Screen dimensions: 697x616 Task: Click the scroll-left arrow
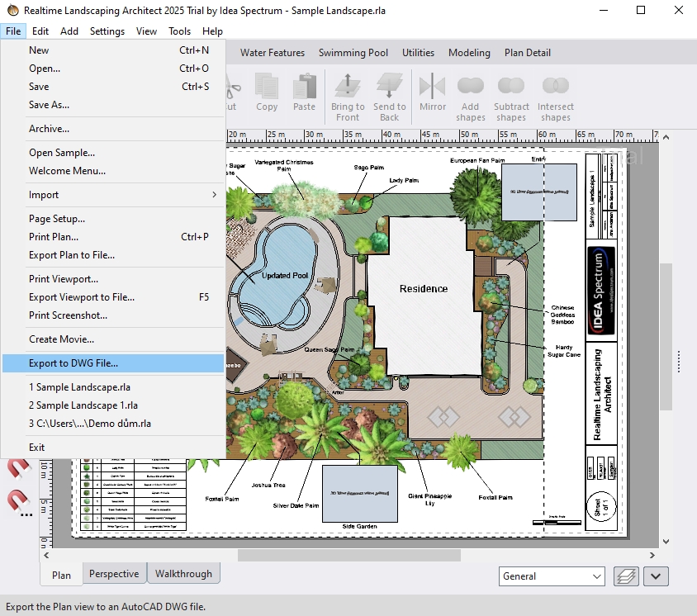[46, 555]
